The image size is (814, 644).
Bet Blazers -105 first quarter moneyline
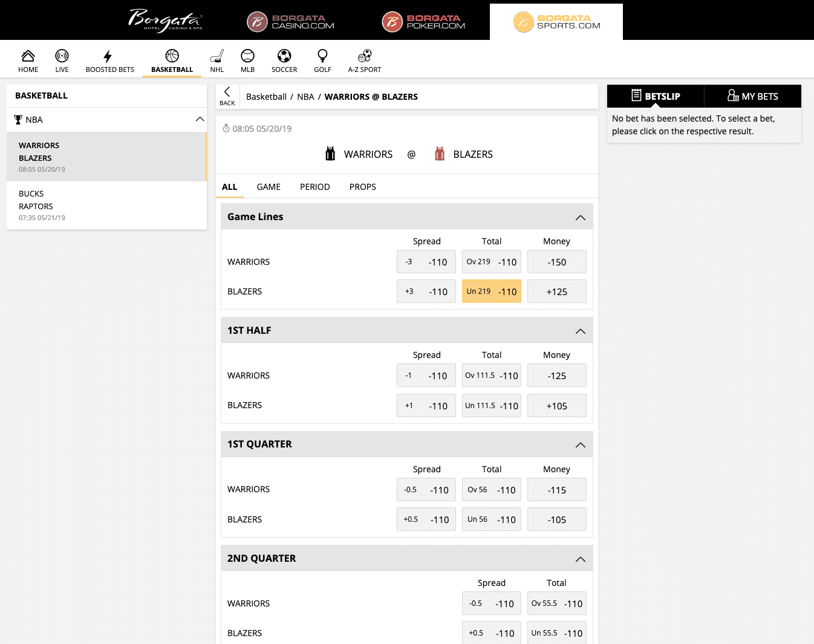click(557, 519)
